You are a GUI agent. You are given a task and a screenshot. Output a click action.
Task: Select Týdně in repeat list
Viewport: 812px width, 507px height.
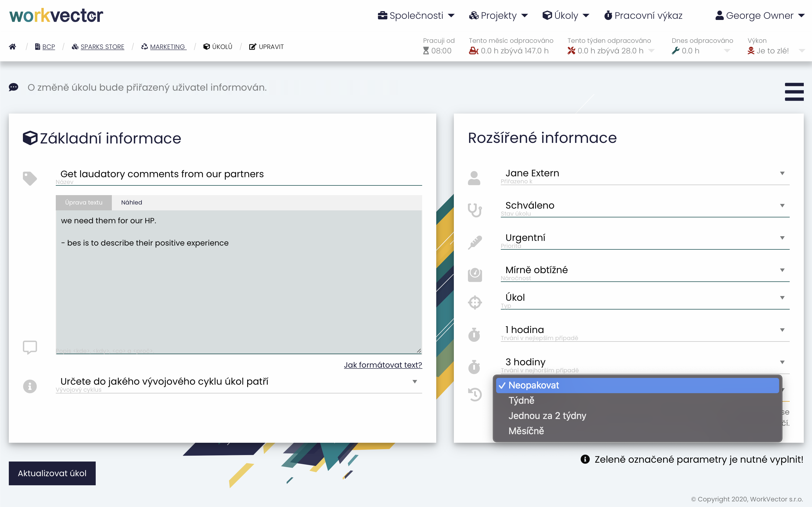[x=637, y=400]
